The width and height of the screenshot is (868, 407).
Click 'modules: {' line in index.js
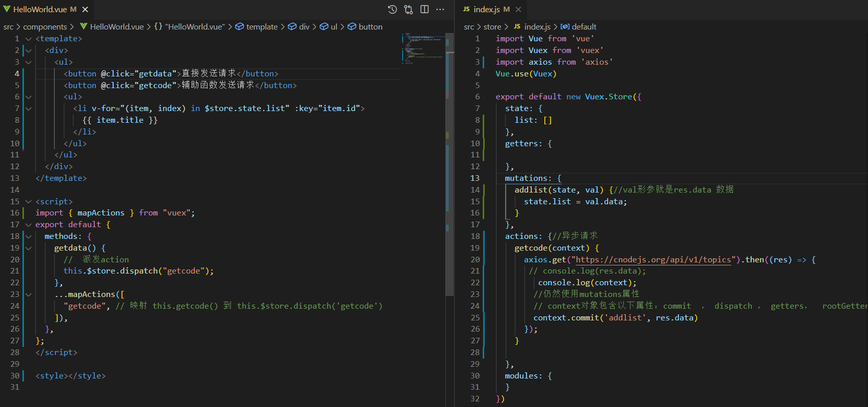coord(529,376)
